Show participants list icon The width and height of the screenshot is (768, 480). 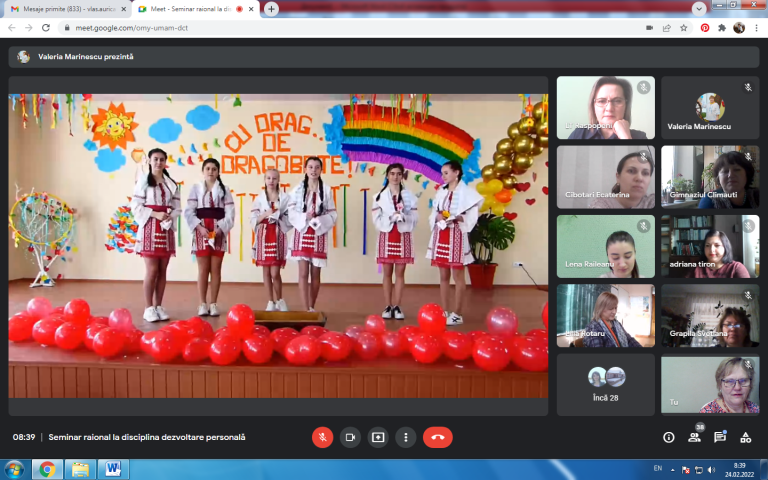pos(694,437)
